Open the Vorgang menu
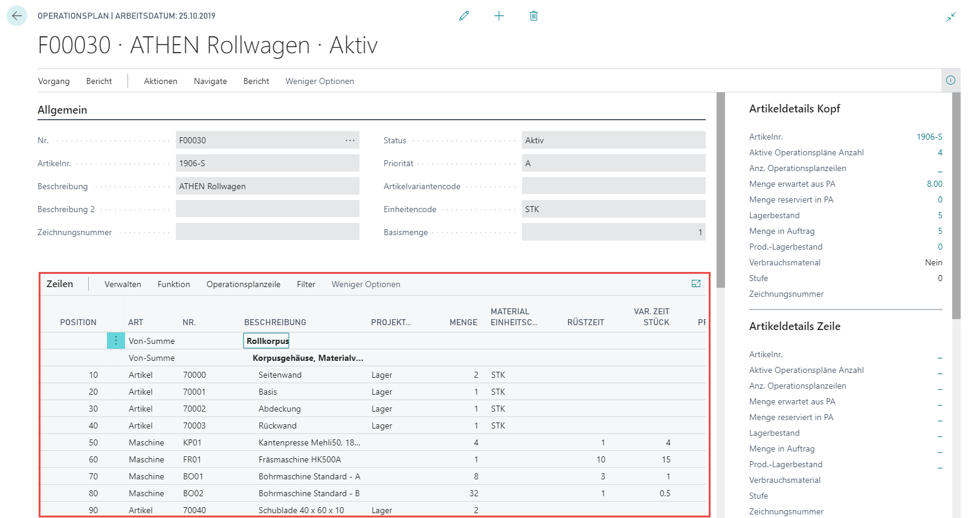The image size is (980, 518). coord(54,81)
